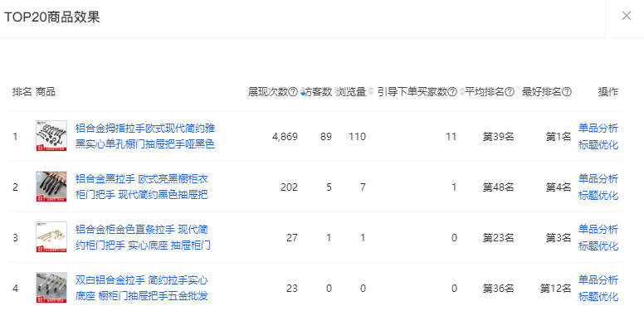The height and width of the screenshot is (311, 644).
Task: Select the 202 impressions value
Action: 289,187
